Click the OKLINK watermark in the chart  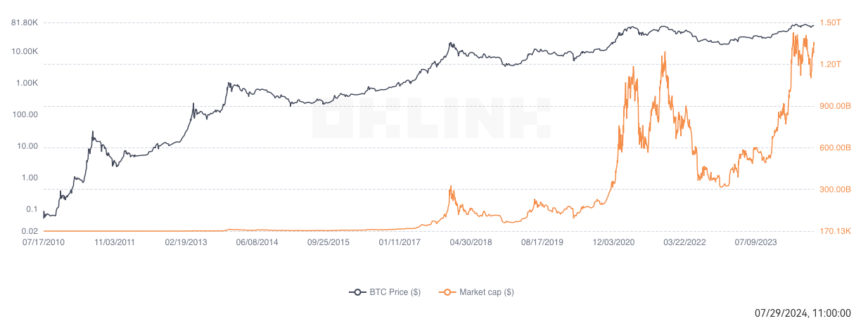430,118
